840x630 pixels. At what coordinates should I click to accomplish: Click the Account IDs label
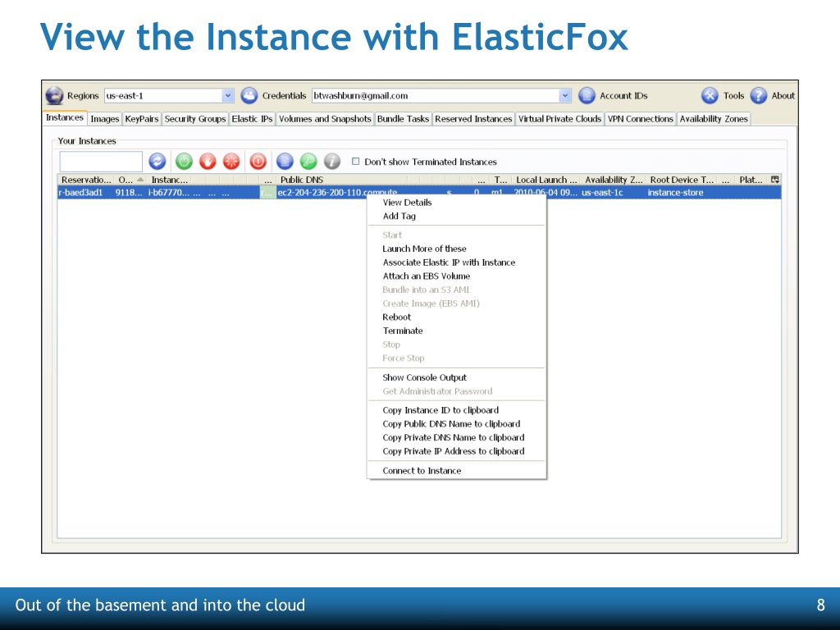pyautogui.click(x=623, y=95)
